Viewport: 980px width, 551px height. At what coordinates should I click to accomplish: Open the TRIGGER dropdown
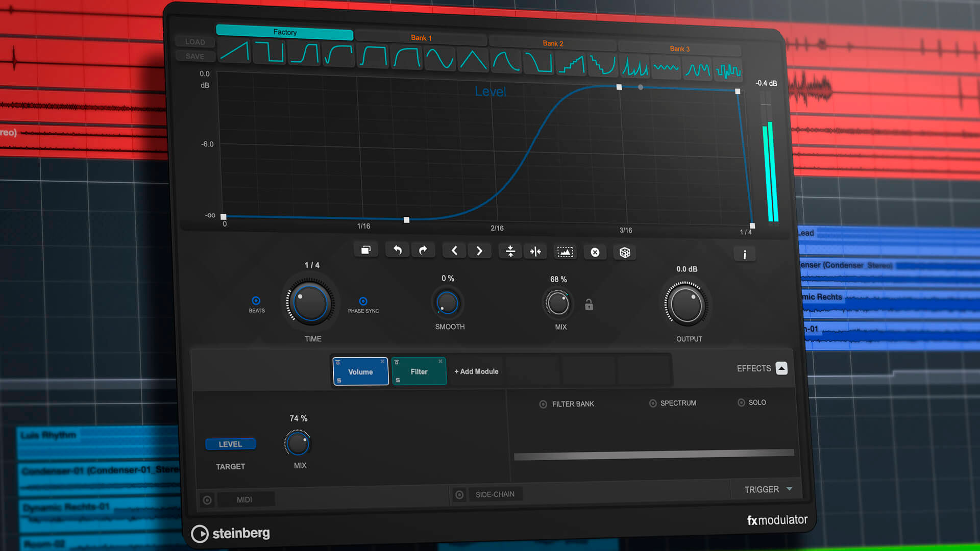[768, 489]
